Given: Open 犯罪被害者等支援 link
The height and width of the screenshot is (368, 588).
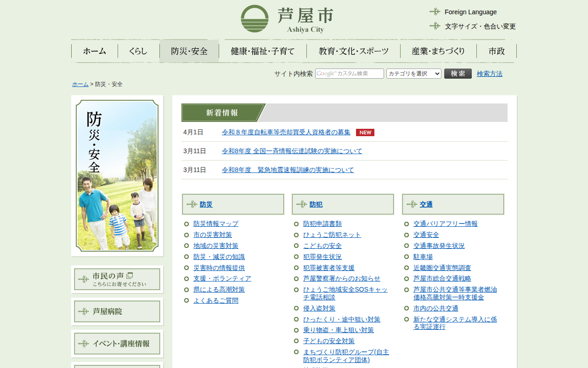Looking at the screenshot, I should click(x=329, y=268).
